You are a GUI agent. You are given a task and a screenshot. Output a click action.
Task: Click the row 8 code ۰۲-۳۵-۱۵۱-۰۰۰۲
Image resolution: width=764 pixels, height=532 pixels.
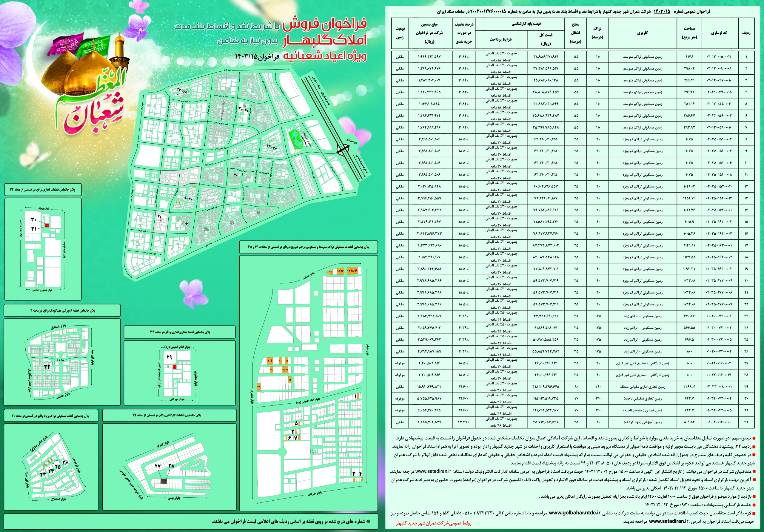point(719,139)
